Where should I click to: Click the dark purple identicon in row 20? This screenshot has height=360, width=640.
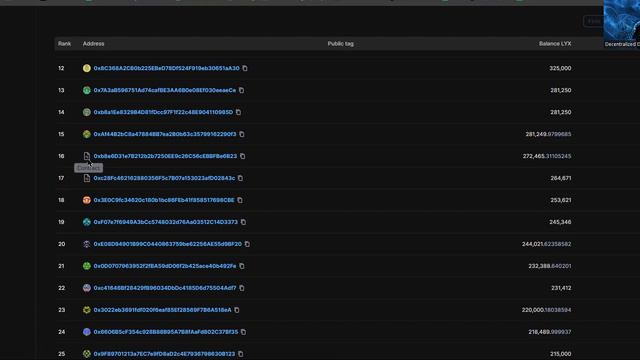tap(87, 244)
